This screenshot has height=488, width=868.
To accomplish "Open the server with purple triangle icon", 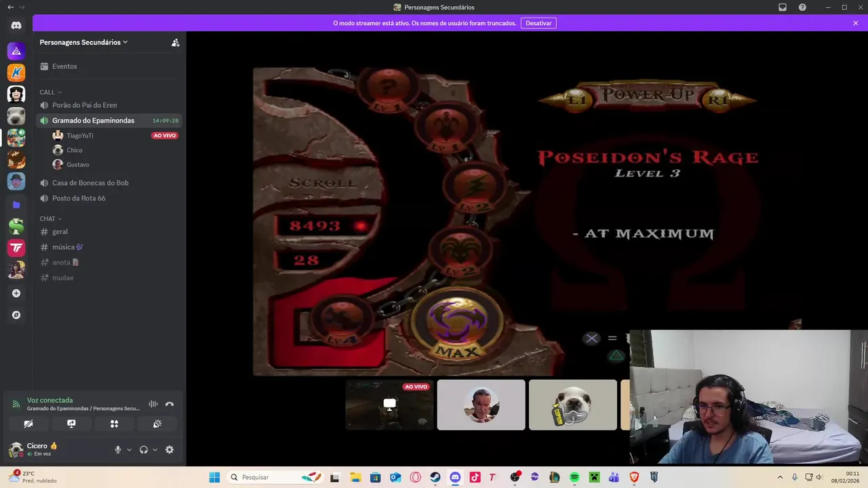I will [x=16, y=51].
